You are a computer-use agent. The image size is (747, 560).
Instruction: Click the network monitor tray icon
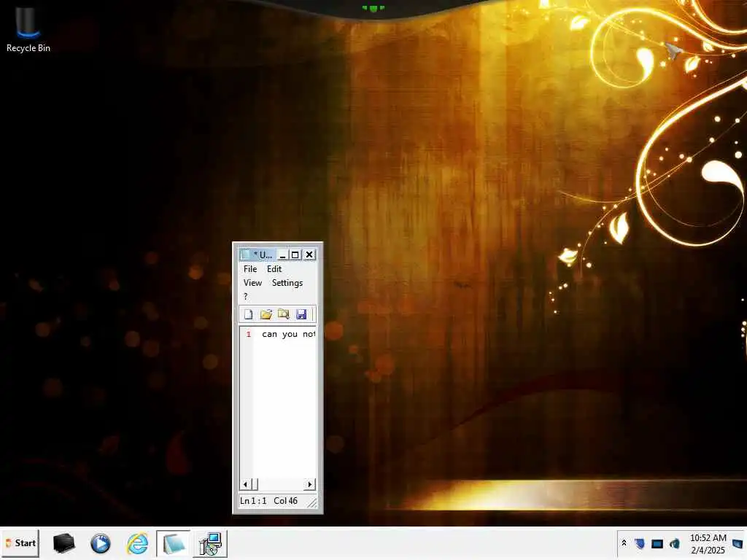point(657,543)
